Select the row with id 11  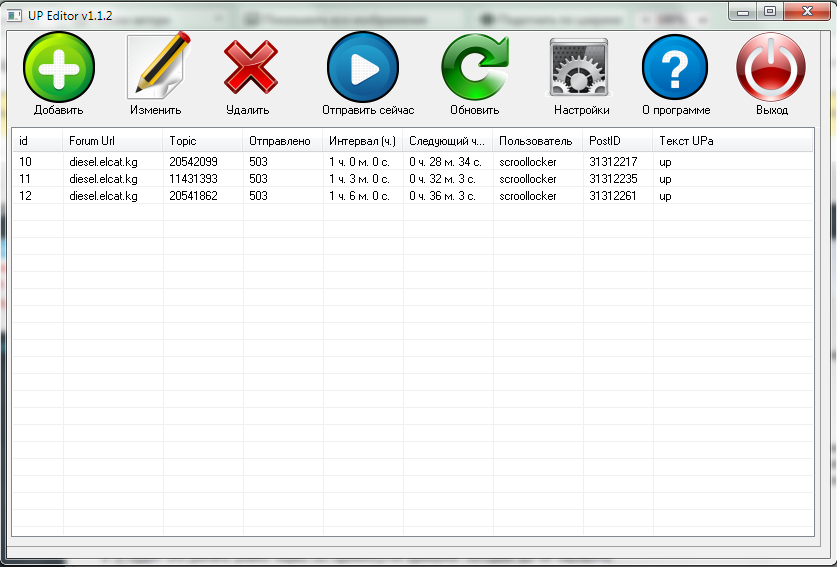(x=413, y=179)
